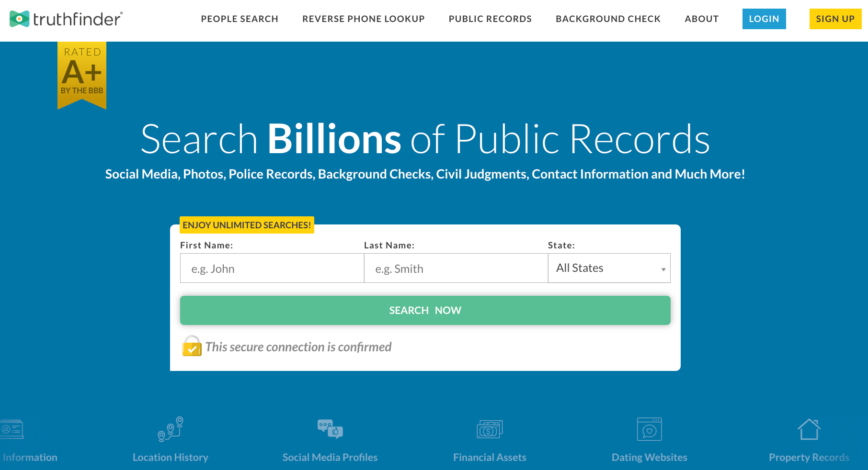Open the State dropdown showing All States
Viewport: 868px width, 470px height.
click(x=609, y=268)
